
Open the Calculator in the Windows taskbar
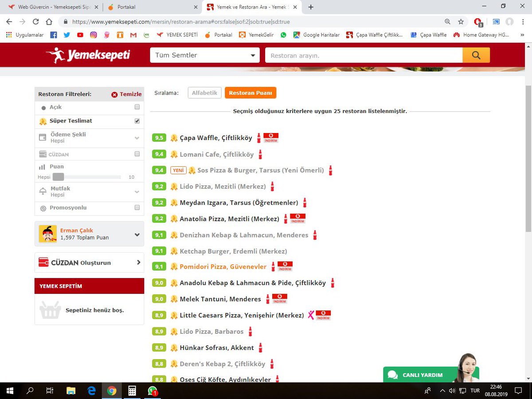coord(132,391)
